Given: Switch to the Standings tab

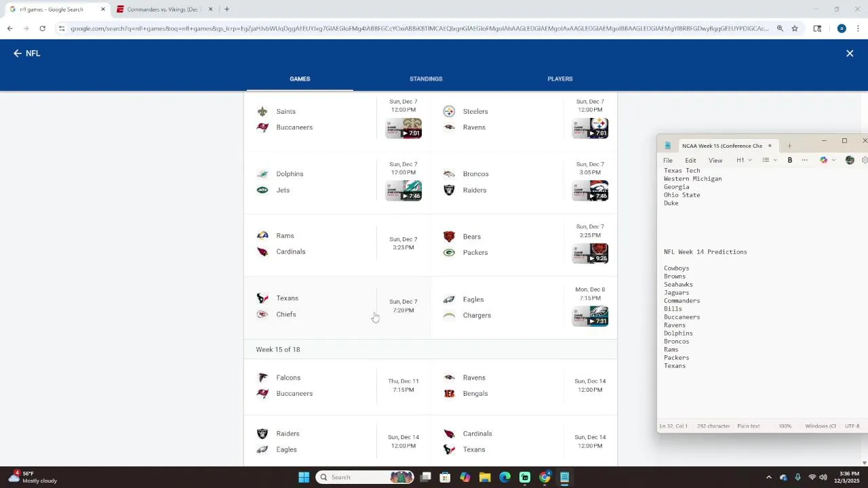Looking at the screenshot, I should 426,79.
